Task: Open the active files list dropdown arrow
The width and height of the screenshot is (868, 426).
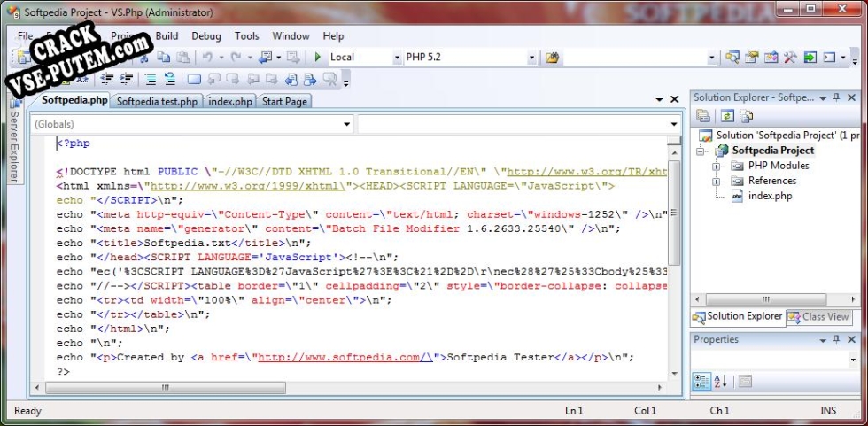Action: pyautogui.click(x=659, y=99)
